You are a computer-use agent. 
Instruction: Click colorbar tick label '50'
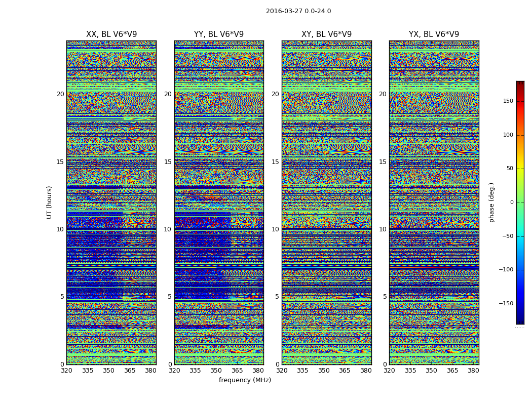(510, 169)
